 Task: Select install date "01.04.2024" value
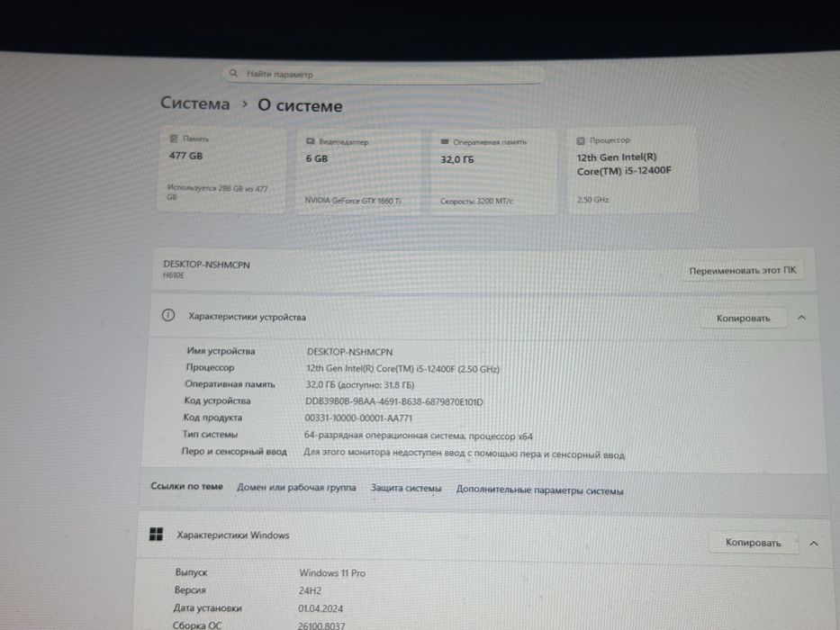321,608
